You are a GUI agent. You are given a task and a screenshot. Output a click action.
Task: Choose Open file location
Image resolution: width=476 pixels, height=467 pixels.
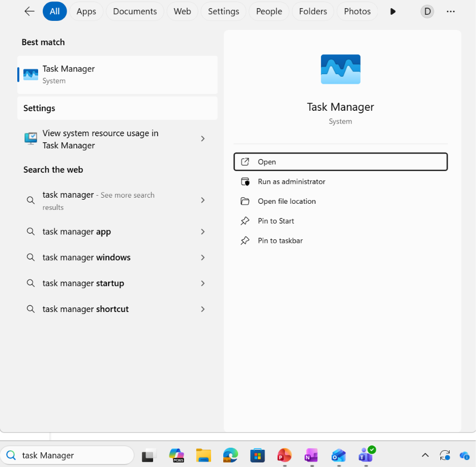340,201
